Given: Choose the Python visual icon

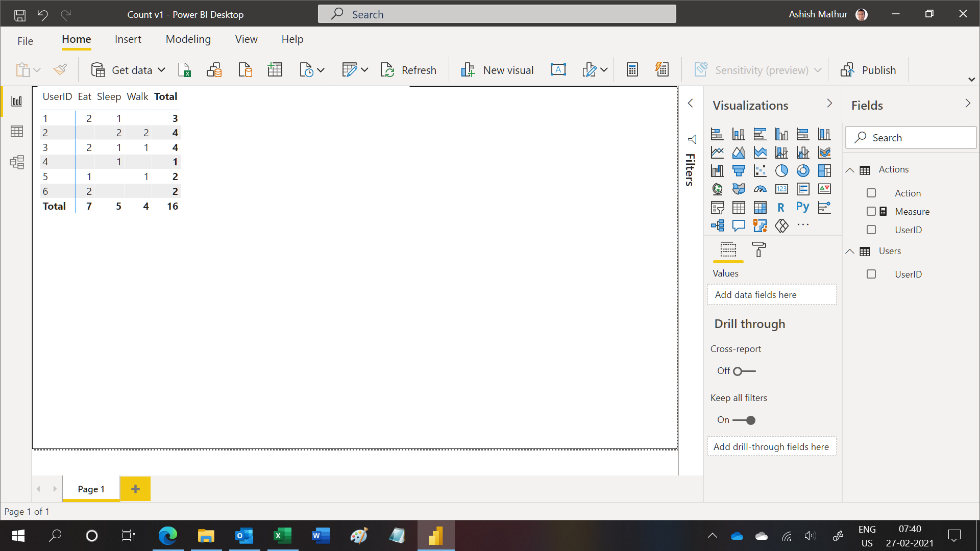Looking at the screenshot, I should [x=803, y=207].
